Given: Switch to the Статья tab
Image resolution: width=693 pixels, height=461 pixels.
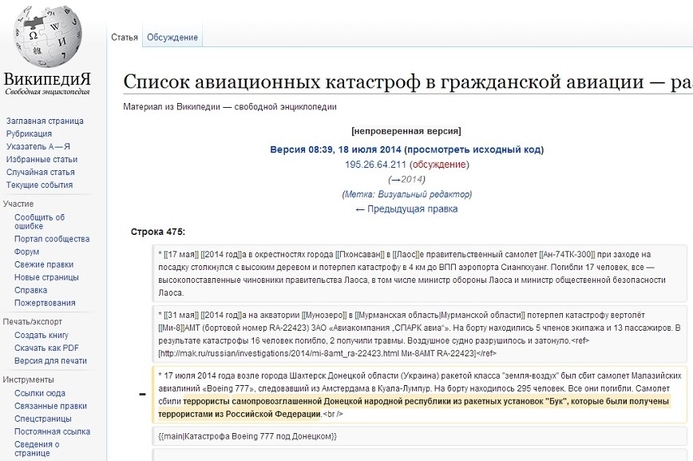Looking at the screenshot, I should pyautogui.click(x=125, y=38).
